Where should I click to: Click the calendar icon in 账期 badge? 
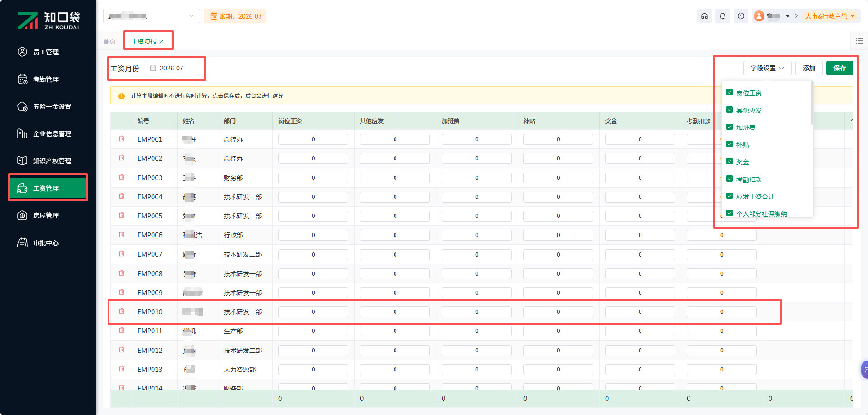[213, 16]
